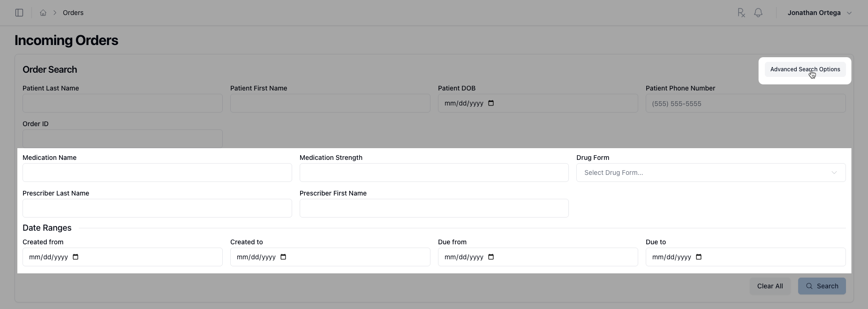Click the Advanced Search Options button
868x309 pixels.
pos(805,69)
